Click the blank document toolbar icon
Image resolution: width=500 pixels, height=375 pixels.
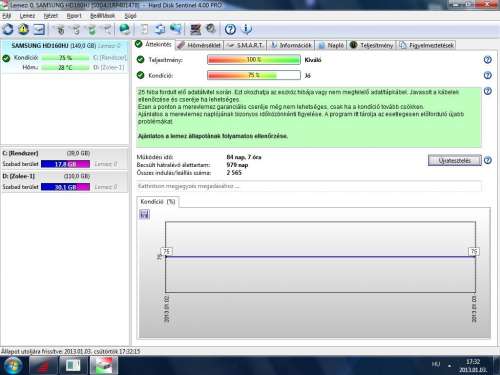144,29
